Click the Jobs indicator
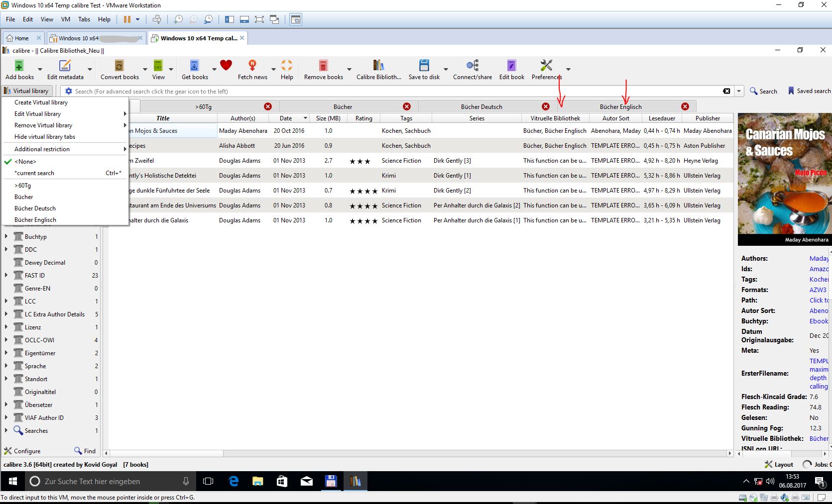 coord(818,464)
